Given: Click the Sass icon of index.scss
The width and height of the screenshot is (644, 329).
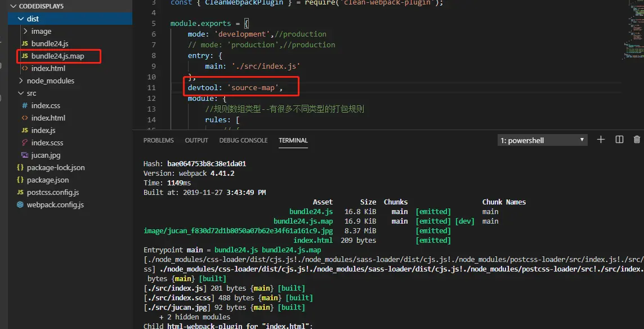Looking at the screenshot, I should [25, 143].
